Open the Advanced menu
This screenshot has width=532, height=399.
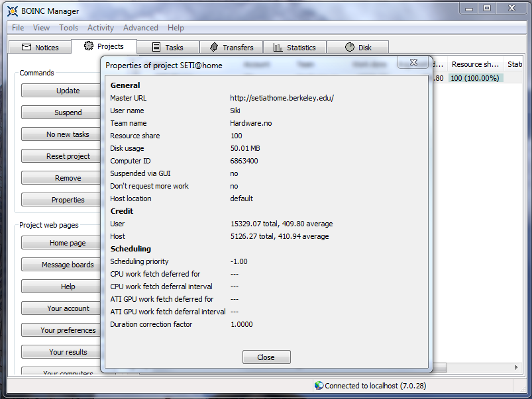[140, 28]
